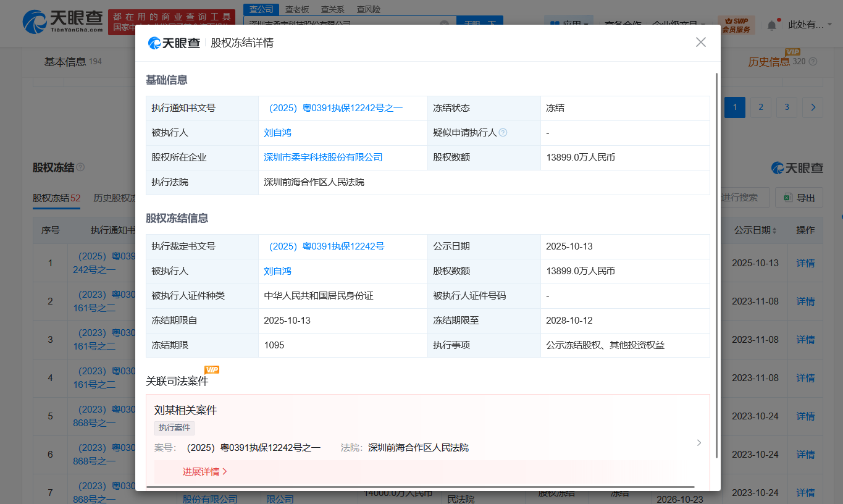
Task: Click the right chevron on 刘某相关案件 card
Action: click(x=698, y=442)
